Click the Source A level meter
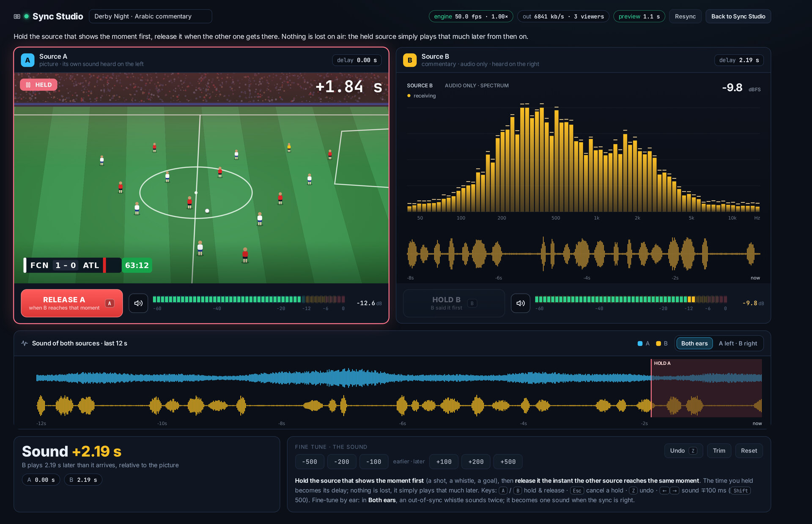This screenshot has width=812, height=524. click(x=249, y=300)
